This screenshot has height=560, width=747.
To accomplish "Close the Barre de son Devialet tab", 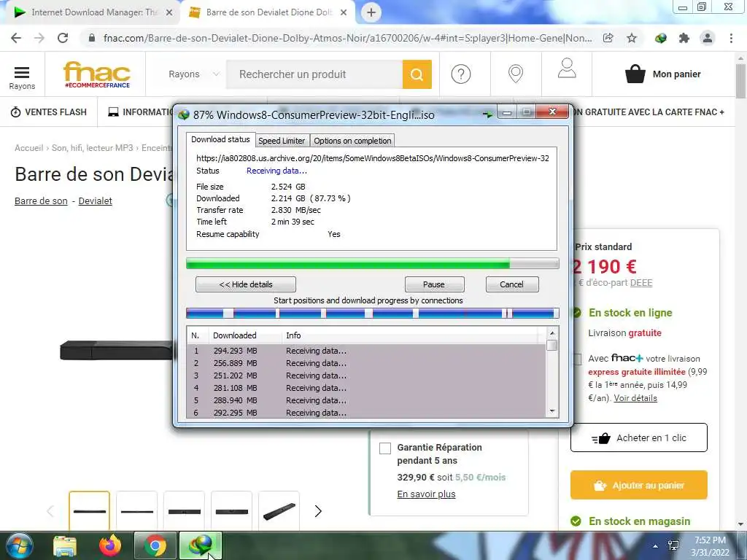I will tap(344, 12).
